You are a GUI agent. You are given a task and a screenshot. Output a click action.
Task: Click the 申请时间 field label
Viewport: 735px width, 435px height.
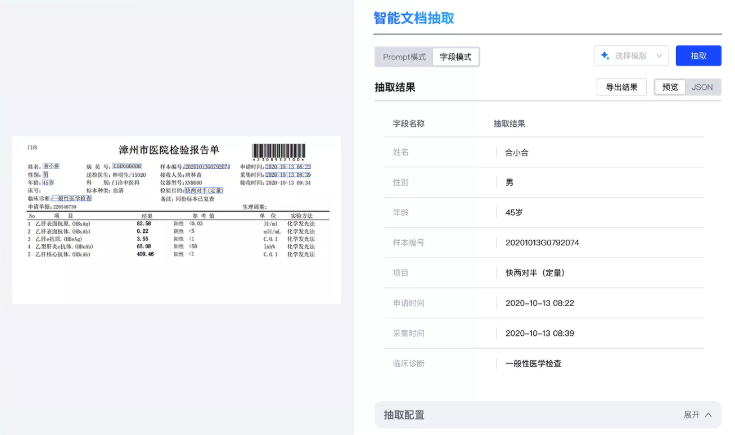408,303
